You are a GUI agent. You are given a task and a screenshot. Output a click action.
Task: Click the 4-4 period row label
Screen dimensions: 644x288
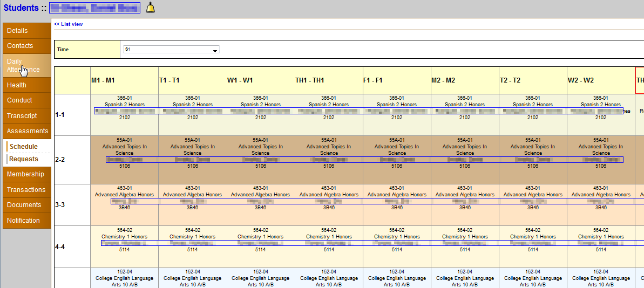60,247
